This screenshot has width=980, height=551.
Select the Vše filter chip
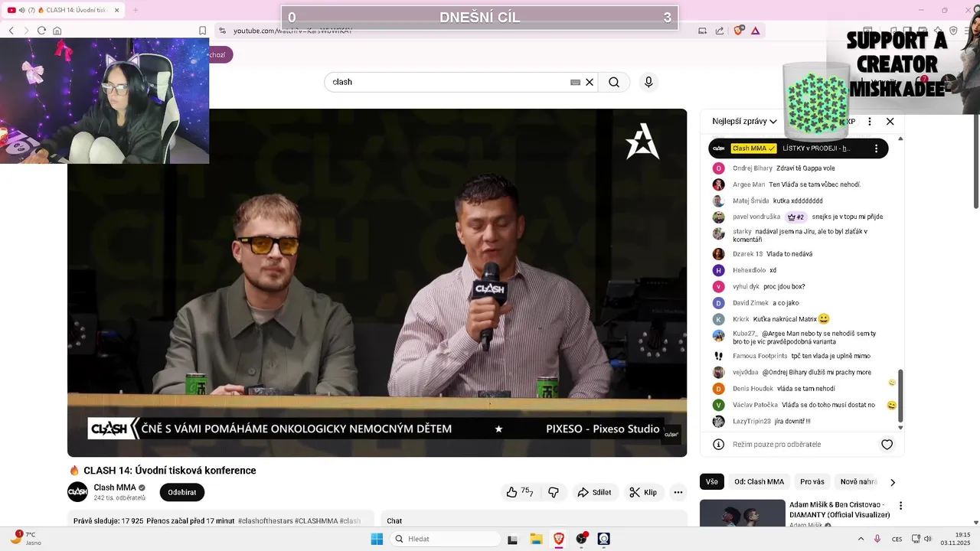point(712,481)
